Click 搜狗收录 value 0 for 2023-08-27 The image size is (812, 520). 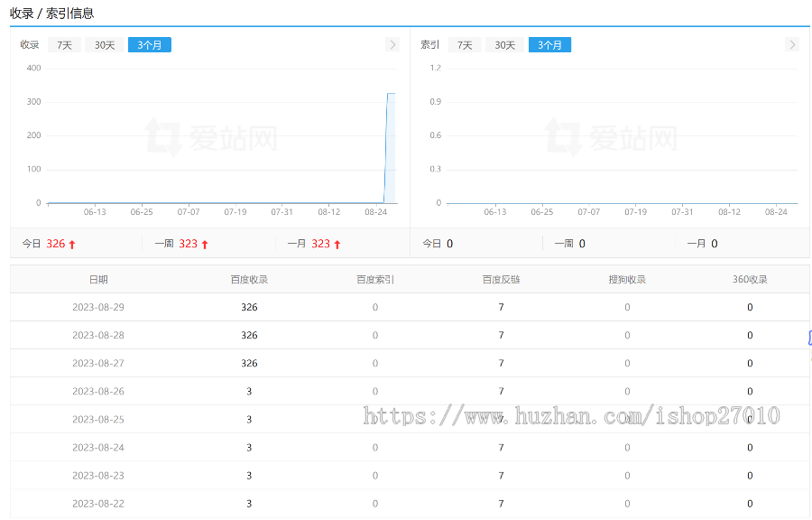click(627, 363)
